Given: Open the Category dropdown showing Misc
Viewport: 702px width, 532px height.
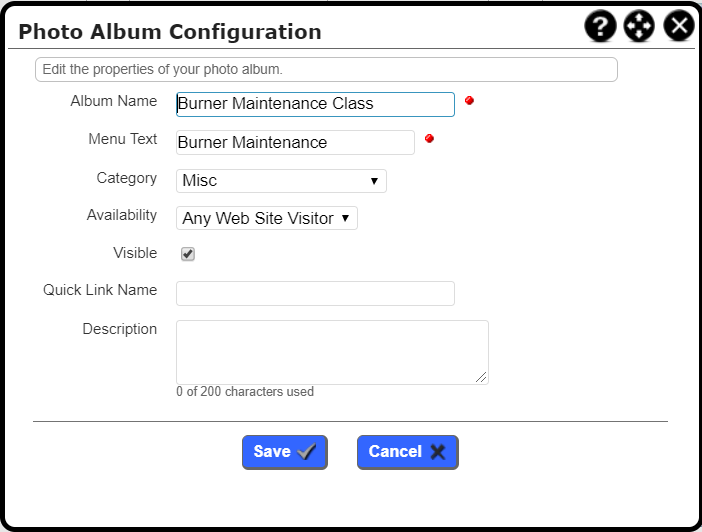Looking at the screenshot, I should pyautogui.click(x=281, y=181).
